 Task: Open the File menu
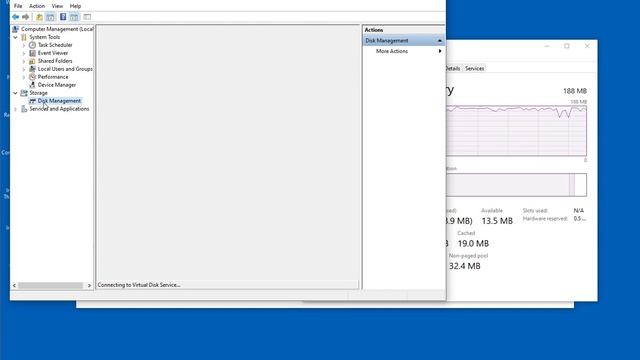18,6
